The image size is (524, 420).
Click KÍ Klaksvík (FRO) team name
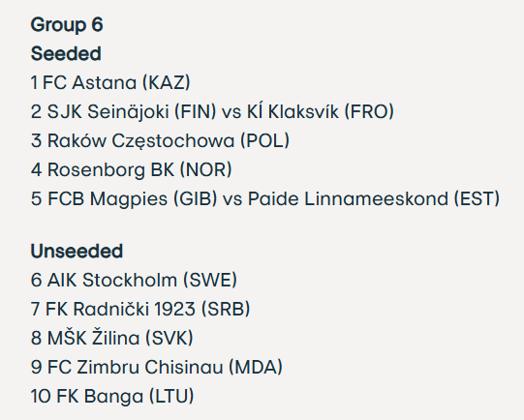click(321, 111)
